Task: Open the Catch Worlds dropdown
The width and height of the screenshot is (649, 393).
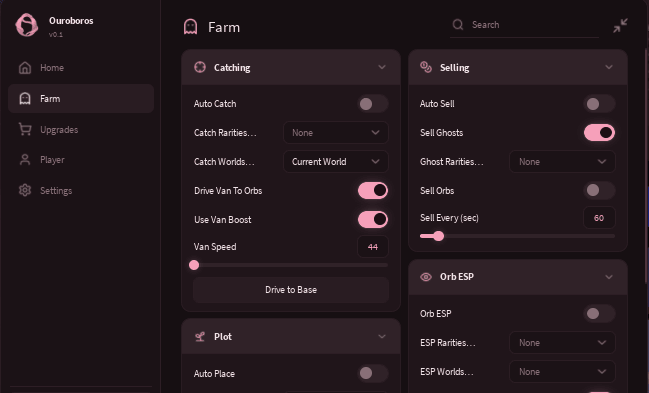Action: [336, 162]
